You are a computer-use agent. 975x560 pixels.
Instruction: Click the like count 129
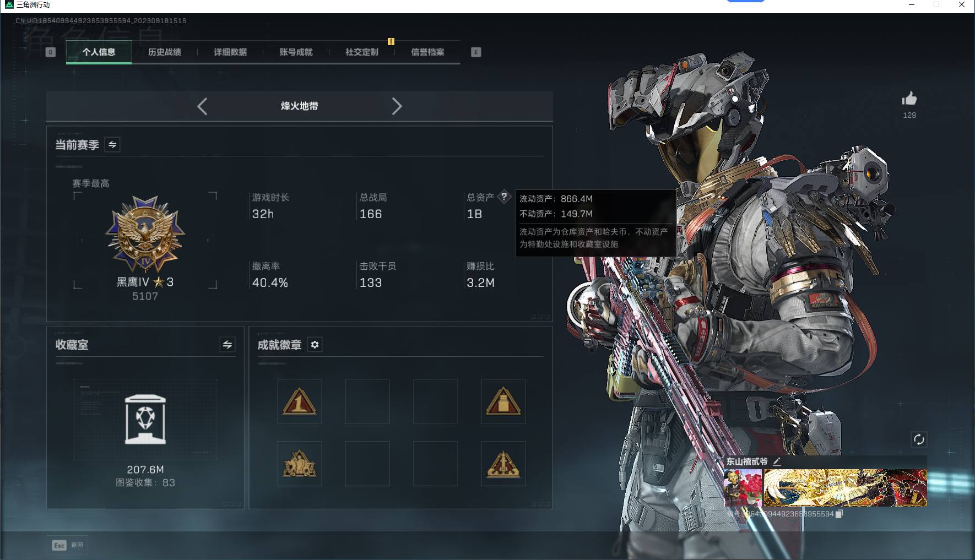(x=909, y=115)
